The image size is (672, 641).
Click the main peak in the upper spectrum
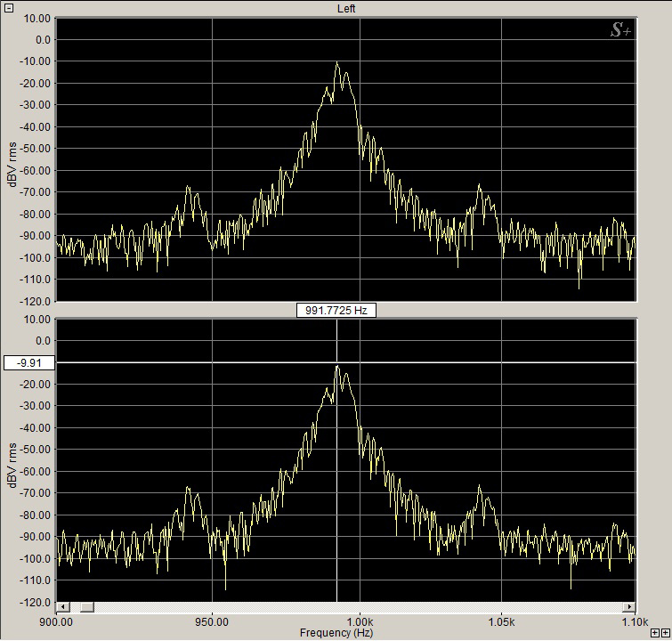pyautogui.click(x=337, y=65)
